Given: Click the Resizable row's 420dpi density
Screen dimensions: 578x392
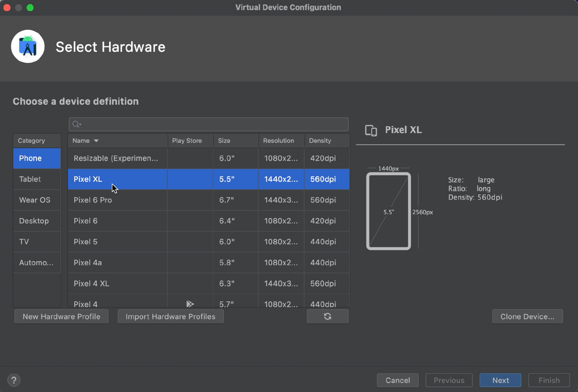Looking at the screenshot, I should [327, 158].
